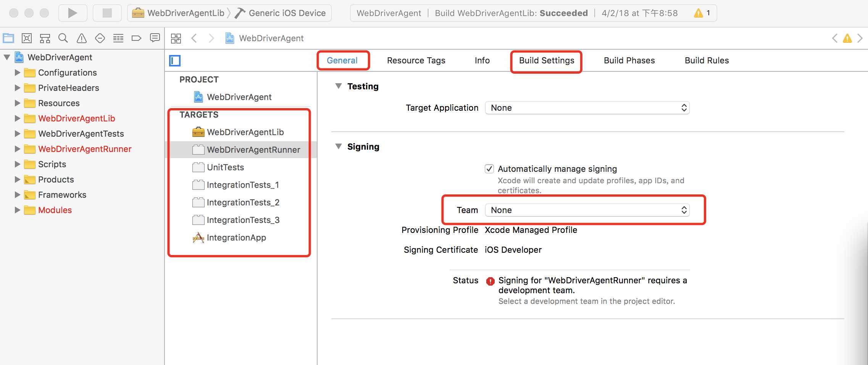Click the signing status error icon
Viewport: 868px width, 365px height.
(x=490, y=281)
